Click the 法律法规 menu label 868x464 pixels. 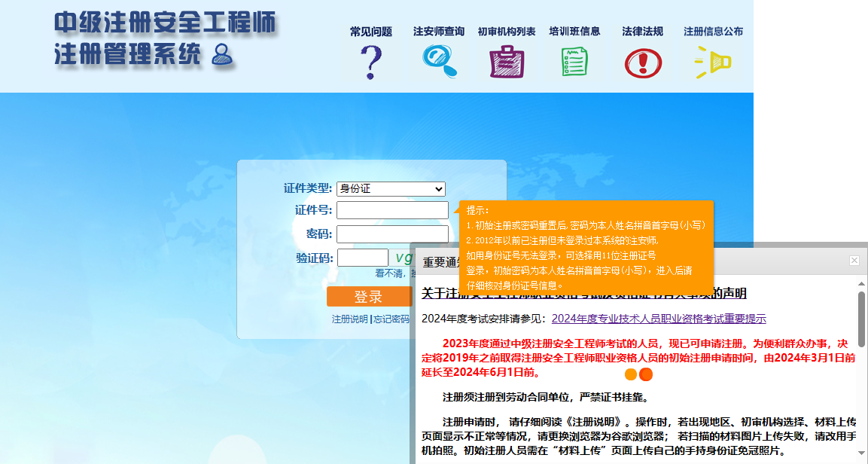(x=642, y=32)
